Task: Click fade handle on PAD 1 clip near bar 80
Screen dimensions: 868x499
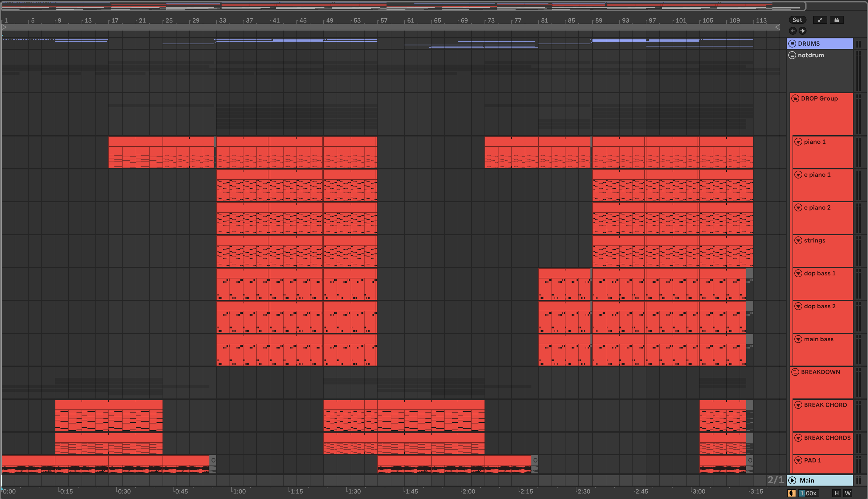Action: (535, 460)
